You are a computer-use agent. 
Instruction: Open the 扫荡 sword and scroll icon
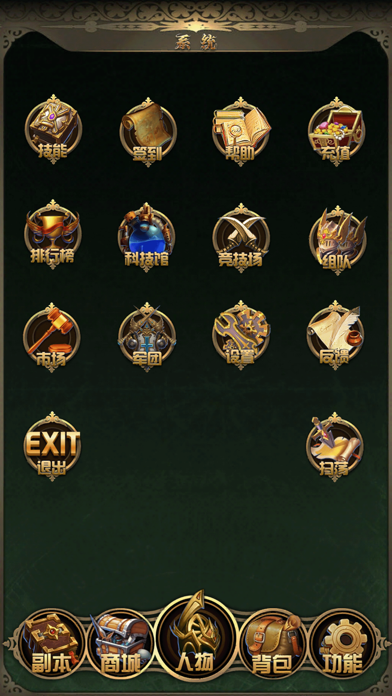tap(335, 447)
